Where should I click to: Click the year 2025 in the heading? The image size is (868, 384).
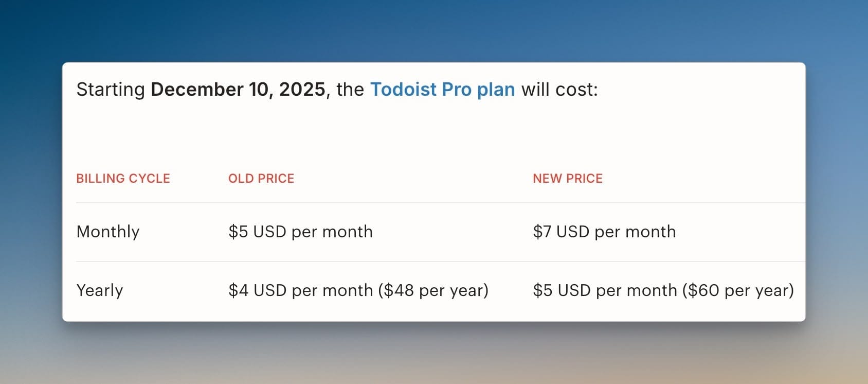point(302,90)
